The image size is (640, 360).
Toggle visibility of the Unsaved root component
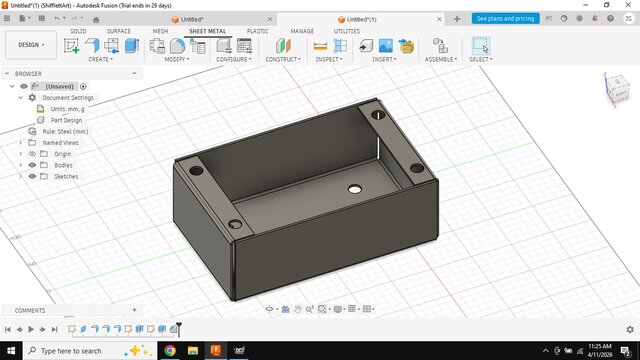pyautogui.click(x=24, y=87)
